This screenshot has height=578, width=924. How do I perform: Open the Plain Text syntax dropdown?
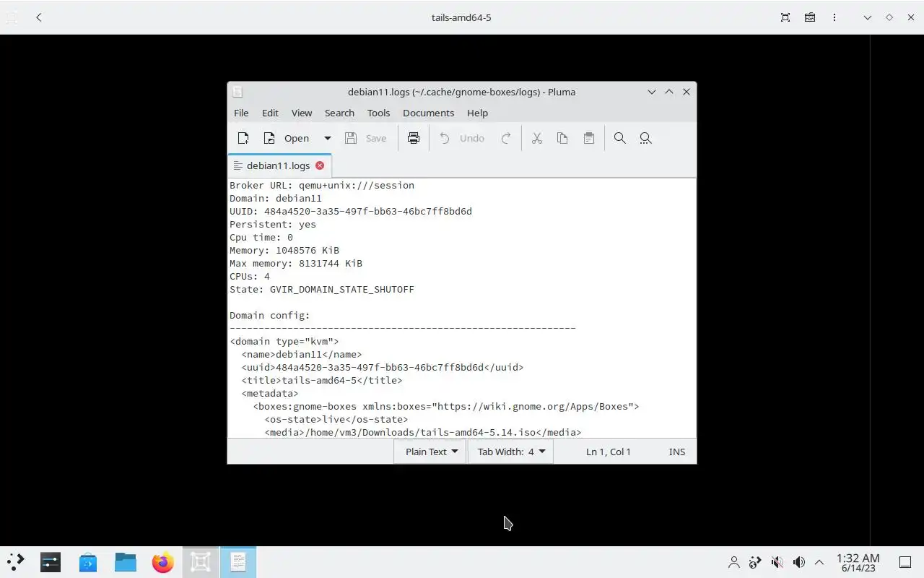pos(431,452)
